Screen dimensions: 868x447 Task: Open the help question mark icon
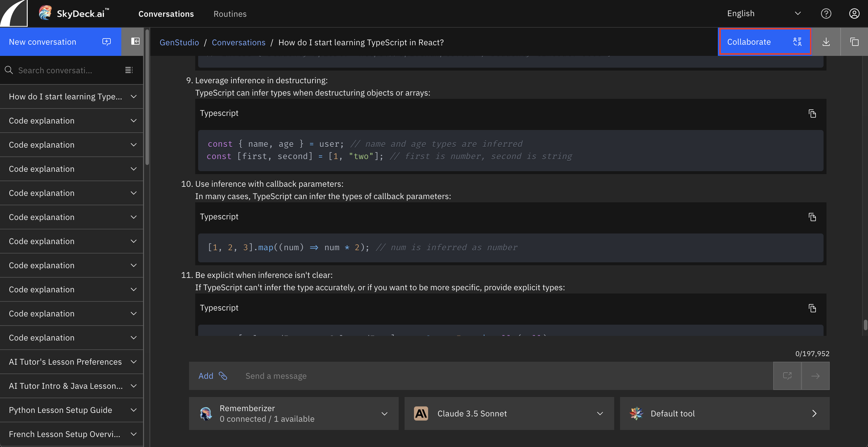826,14
